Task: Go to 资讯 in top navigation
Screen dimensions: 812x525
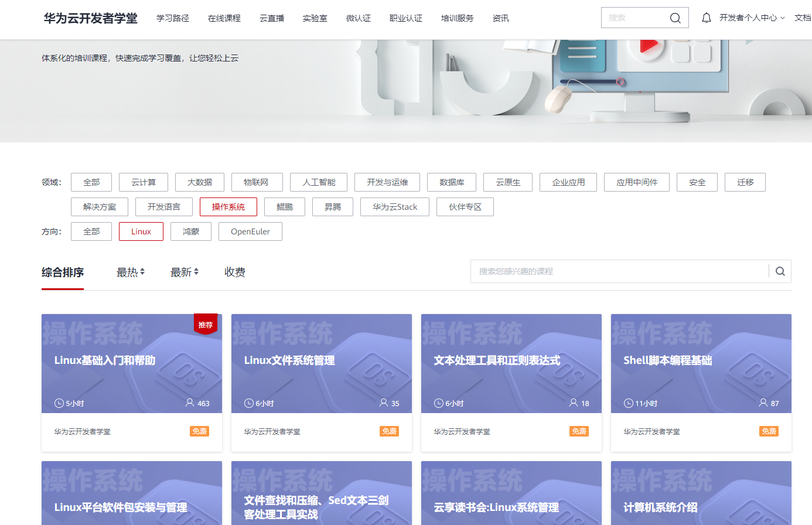Action: point(501,18)
